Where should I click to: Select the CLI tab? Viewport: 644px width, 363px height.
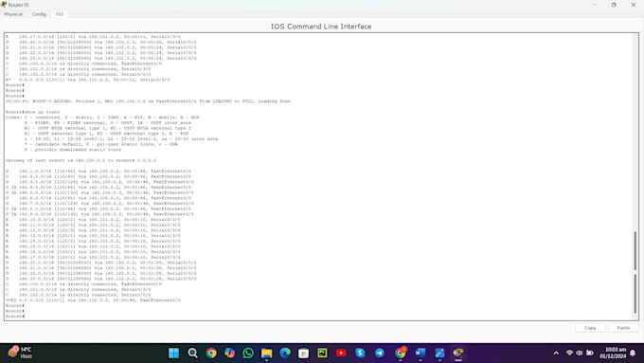[60, 14]
